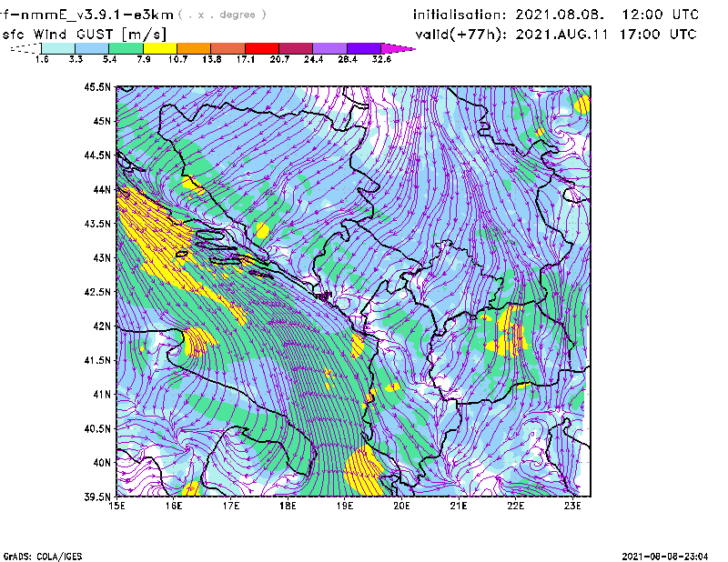Click the legend value 24.4
The height and width of the screenshot is (562, 728).
point(313,59)
